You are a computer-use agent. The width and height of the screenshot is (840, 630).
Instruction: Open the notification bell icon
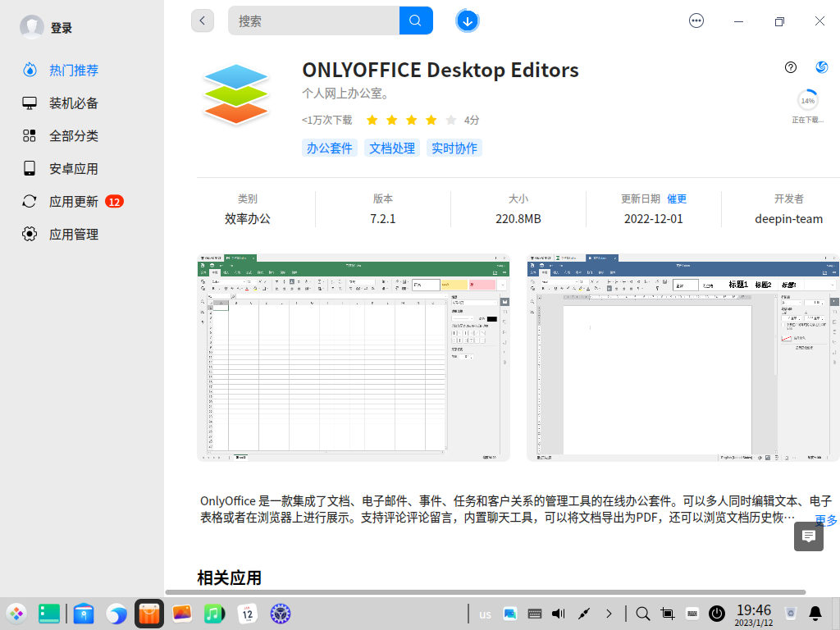815,614
